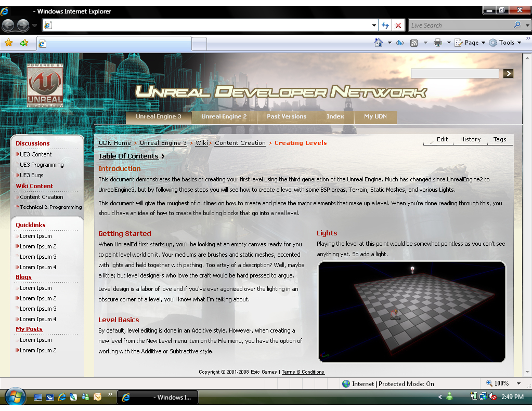Open the Home button dropdown arrow
Screen dimensions: 532x411
tap(389, 43)
